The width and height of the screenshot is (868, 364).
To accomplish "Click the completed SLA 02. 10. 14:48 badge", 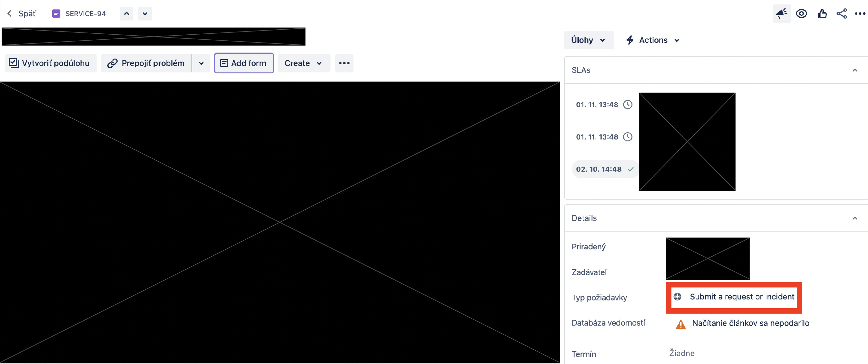I will [604, 169].
